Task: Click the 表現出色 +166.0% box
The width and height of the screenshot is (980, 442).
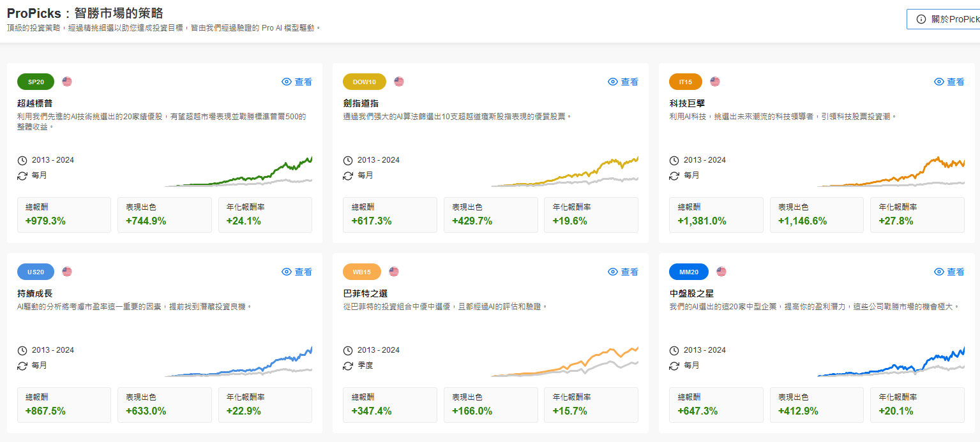Action: click(x=491, y=405)
